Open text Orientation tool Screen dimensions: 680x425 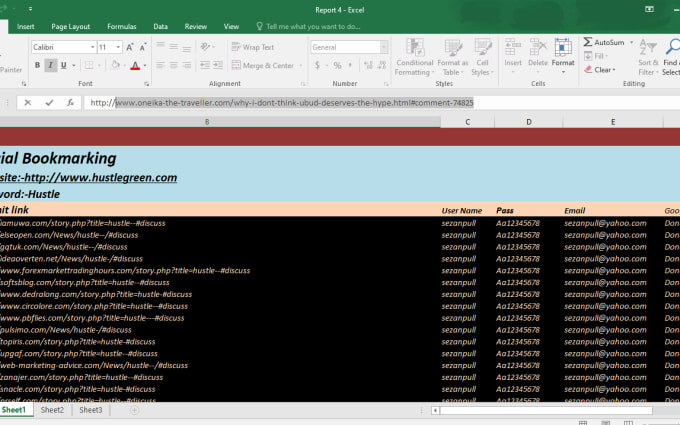(x=207, y=47)
